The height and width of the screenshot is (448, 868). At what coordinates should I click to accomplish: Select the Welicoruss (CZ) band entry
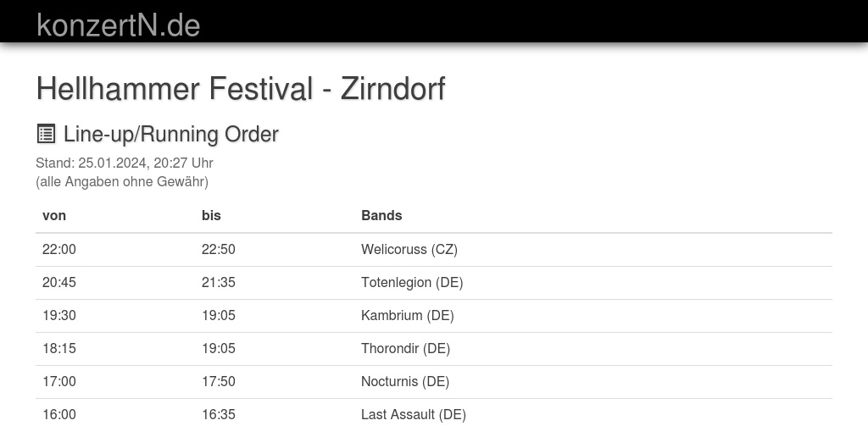click(x=409, y=249)
